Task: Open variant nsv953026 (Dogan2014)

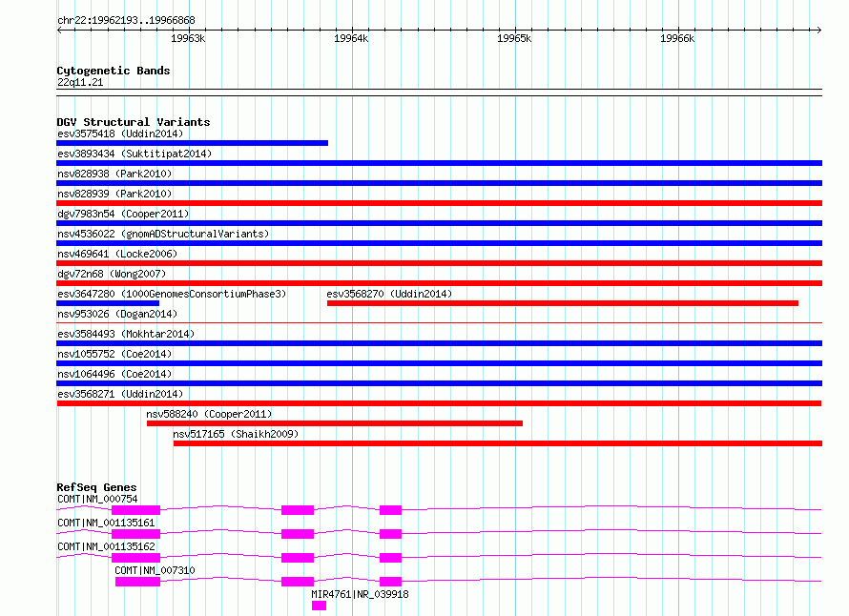Action: tap(117, 314)
